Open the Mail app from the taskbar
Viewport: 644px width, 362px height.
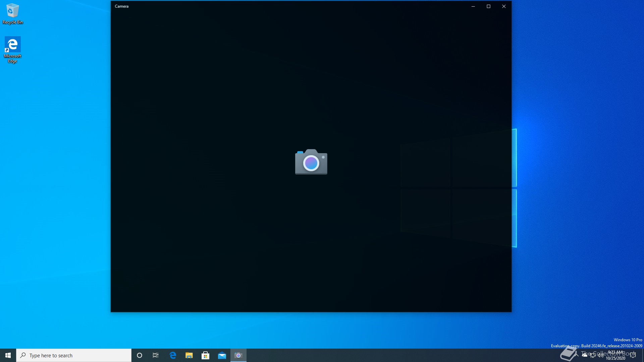click(x=222, y=355)
